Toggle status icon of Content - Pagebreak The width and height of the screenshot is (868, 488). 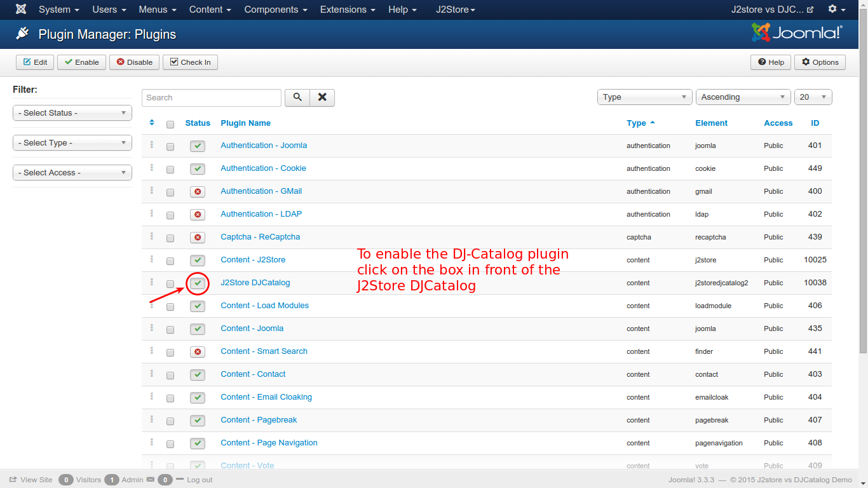click(x=198, y=421)
